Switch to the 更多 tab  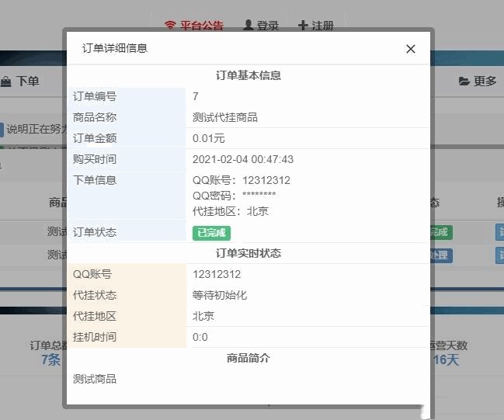(x=485, y=81)
